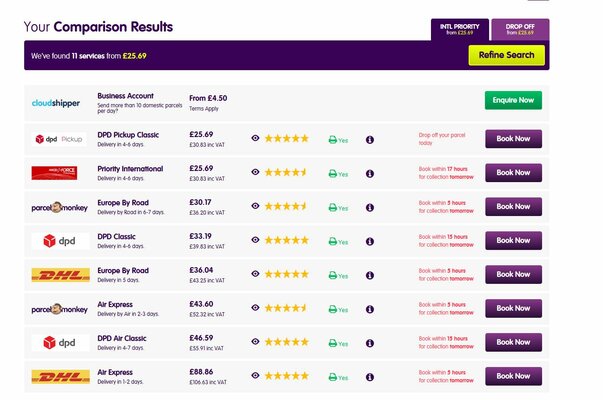Image resolution: width=603 pixels, height=400 pixels.
Task: Click the eye icon for DHL Europe By Road
Action: tap(255, 274)
